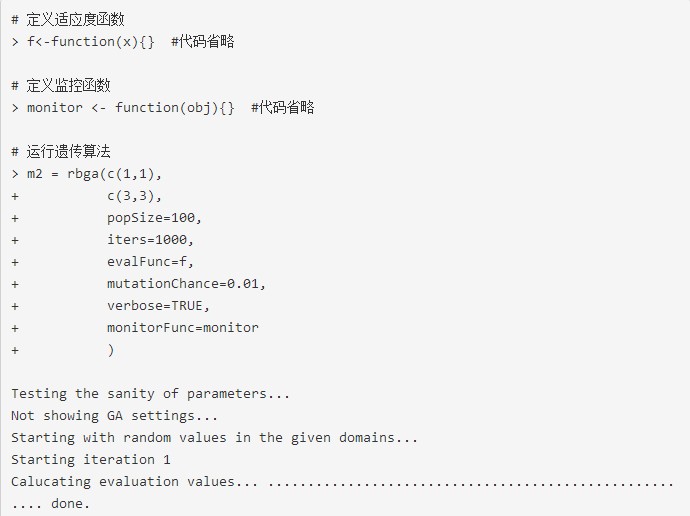Screen dimensions: 690x516
Task: Click the '# 定义监控函数' comment line
Action: pyautogui.click(x=61, y=85)
